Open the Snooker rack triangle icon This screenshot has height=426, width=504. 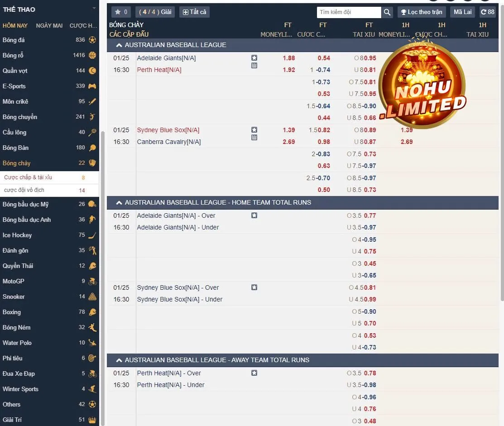click(92, 297)
